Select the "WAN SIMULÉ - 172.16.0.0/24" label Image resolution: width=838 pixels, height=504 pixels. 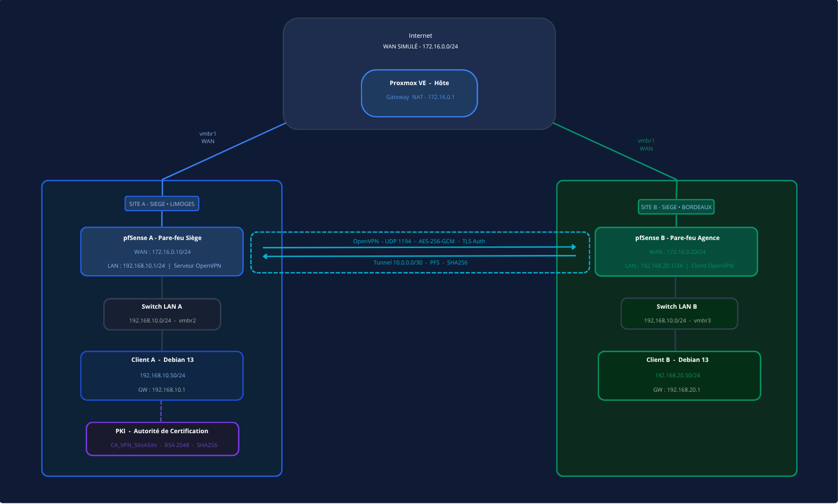pyautogui.click(x=420, y=46)
